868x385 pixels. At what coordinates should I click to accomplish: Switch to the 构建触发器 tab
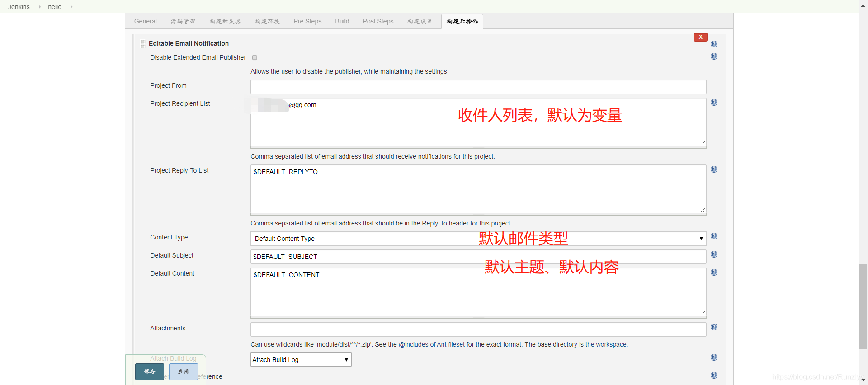[x=225, y=21]
